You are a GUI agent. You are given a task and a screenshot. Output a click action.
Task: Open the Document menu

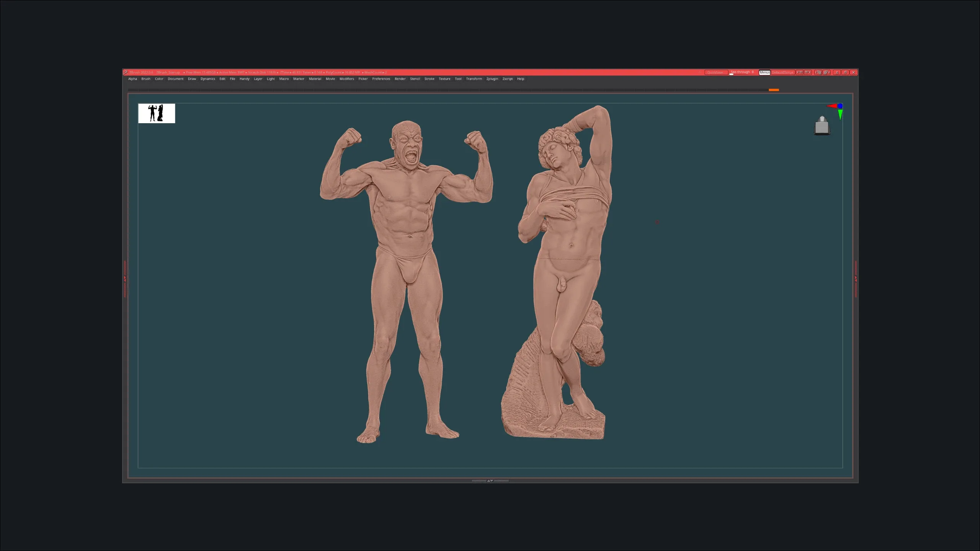176,79
